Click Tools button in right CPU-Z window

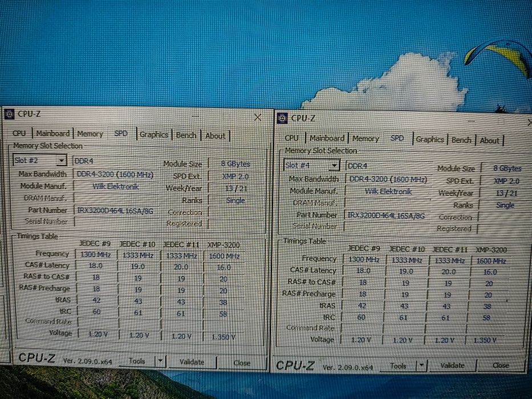[x=398, y=366]
